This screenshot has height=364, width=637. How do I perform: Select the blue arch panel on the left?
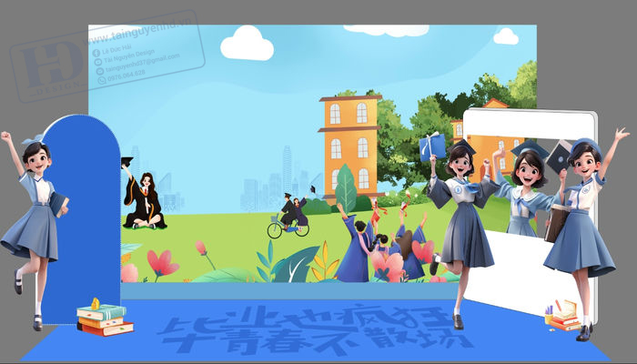(83, 219)
